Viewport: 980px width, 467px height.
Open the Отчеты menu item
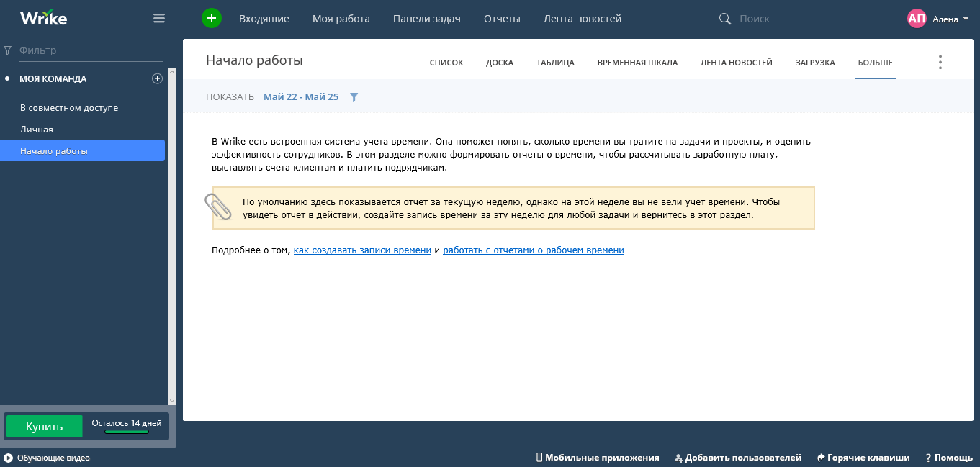click(x=502, y=19)
